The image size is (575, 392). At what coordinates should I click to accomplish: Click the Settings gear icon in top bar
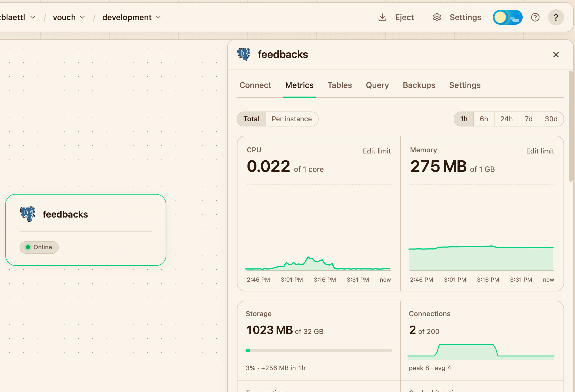pyautogui.click(x=437, y=18)
